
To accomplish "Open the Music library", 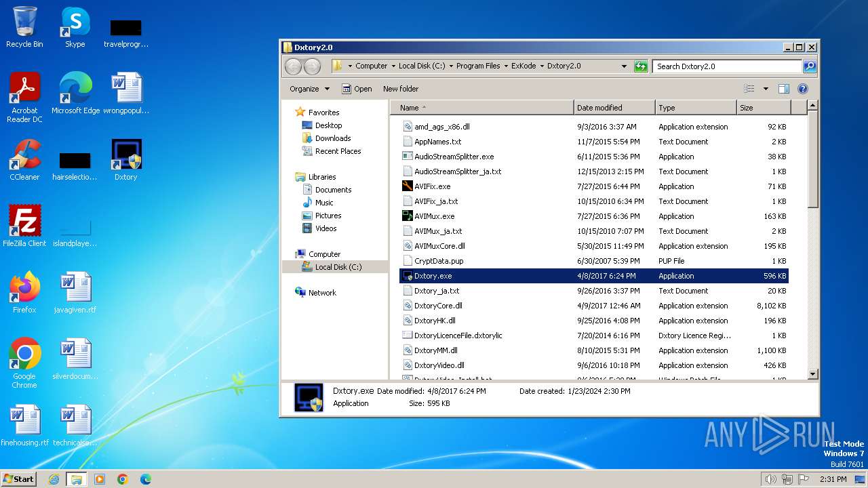I will [324, 203].
